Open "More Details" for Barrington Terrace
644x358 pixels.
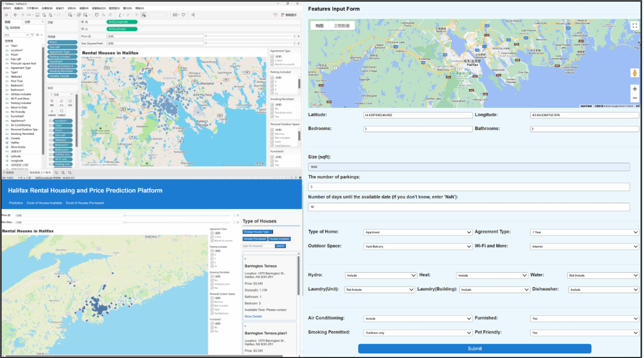(x=253, y=316)
